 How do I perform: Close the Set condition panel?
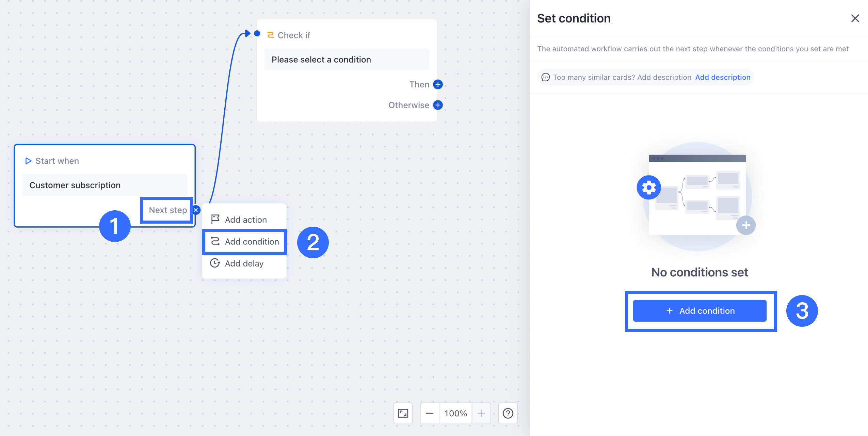855,18
